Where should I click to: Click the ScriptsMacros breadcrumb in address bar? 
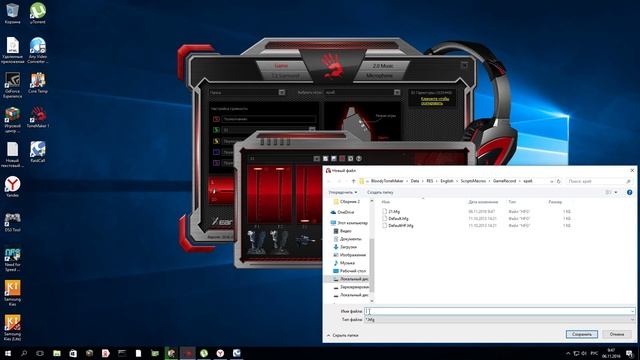click(473, 181)
